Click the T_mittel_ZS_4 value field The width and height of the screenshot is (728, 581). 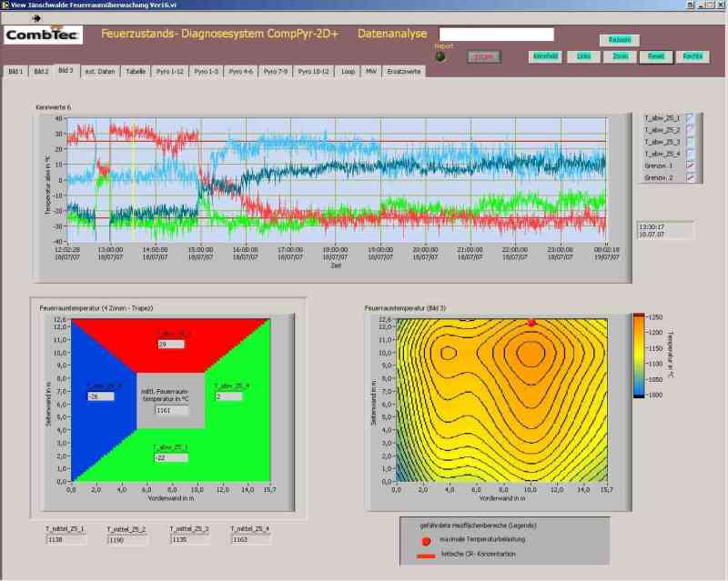251,540
